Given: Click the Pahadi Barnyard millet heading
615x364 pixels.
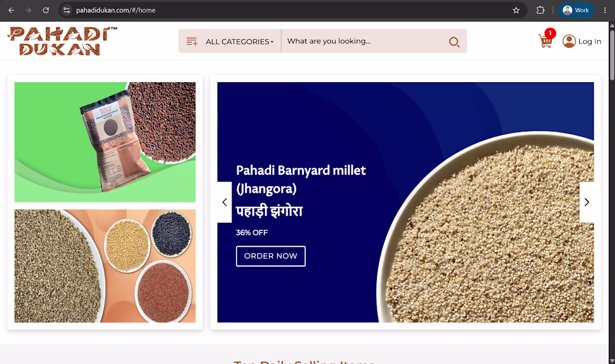Looking at the screenshot, I should pos(301,179).
